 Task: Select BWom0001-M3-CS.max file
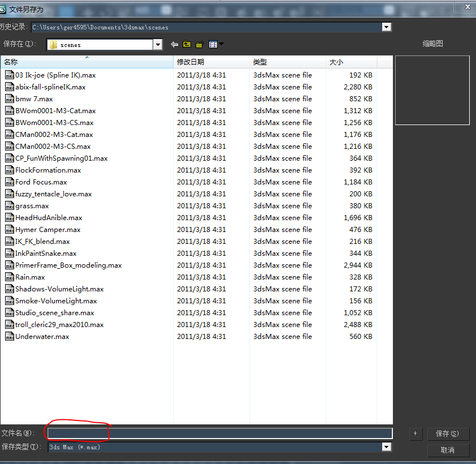pyautogui.click(x=54, y=122)
